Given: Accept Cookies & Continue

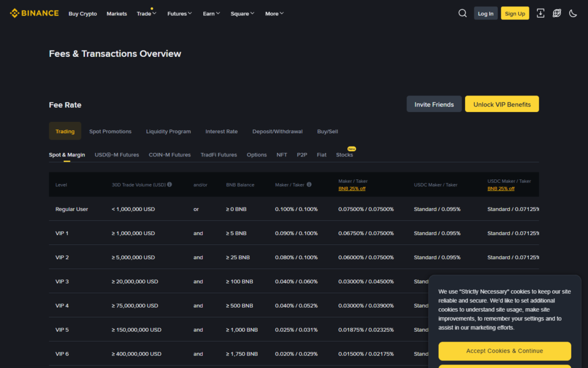Looking at the screenshot, I should (504, 351).
